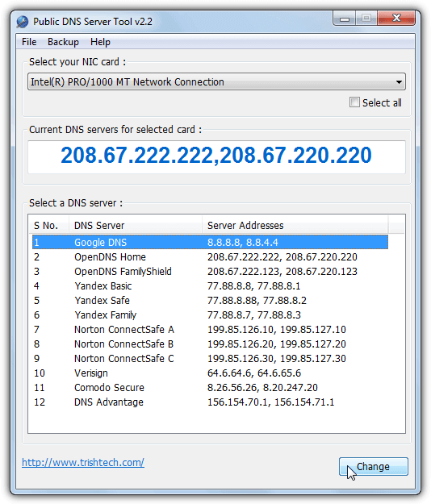This screenshot has width=431, height=504.
Task: Click address 156.154.70.1, 156.154.71.1
Action: coord(271,402)
